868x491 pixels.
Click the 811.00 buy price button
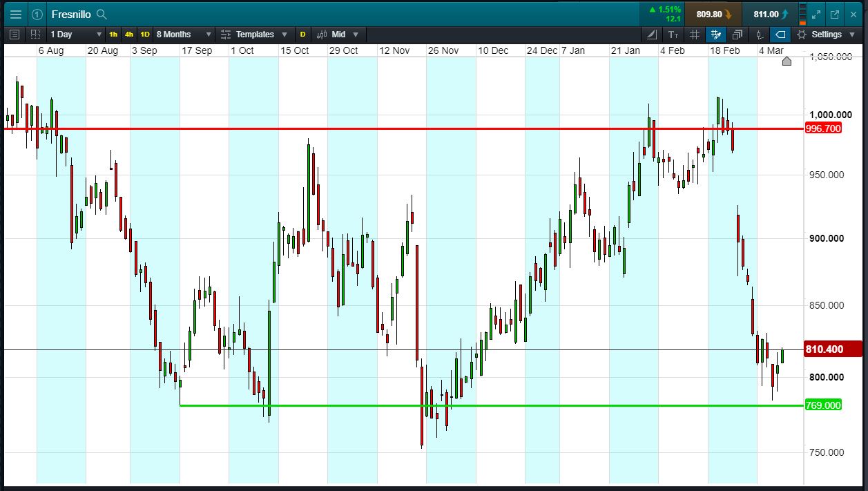point(771,14)
